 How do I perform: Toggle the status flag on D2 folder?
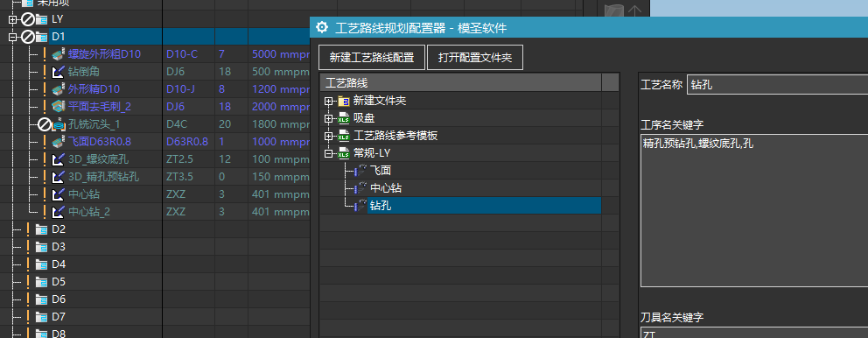click(x=27, y=229)
